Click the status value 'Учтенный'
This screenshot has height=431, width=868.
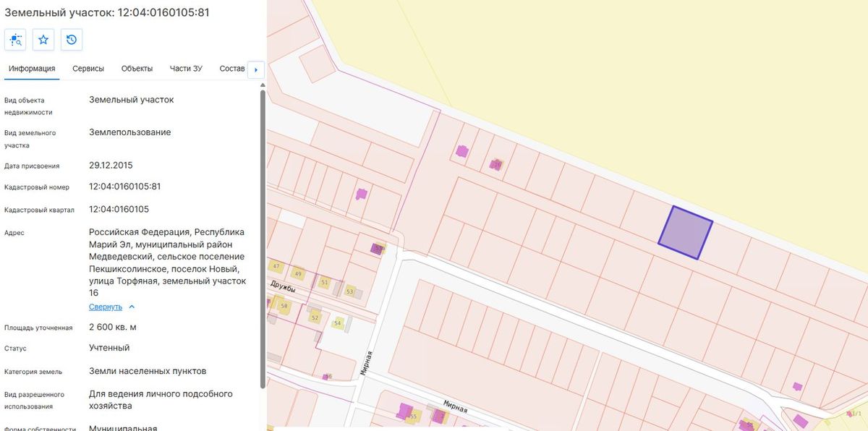[109, 348]
